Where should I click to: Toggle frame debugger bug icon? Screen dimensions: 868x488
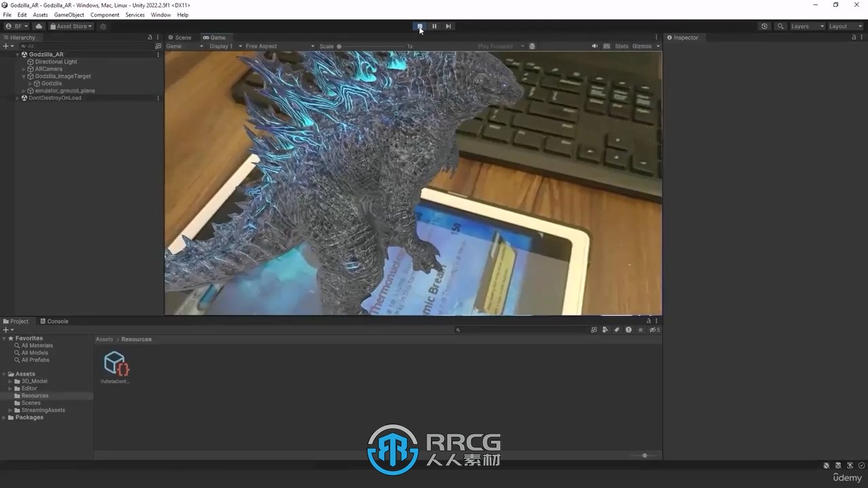[x=532, y=46]
